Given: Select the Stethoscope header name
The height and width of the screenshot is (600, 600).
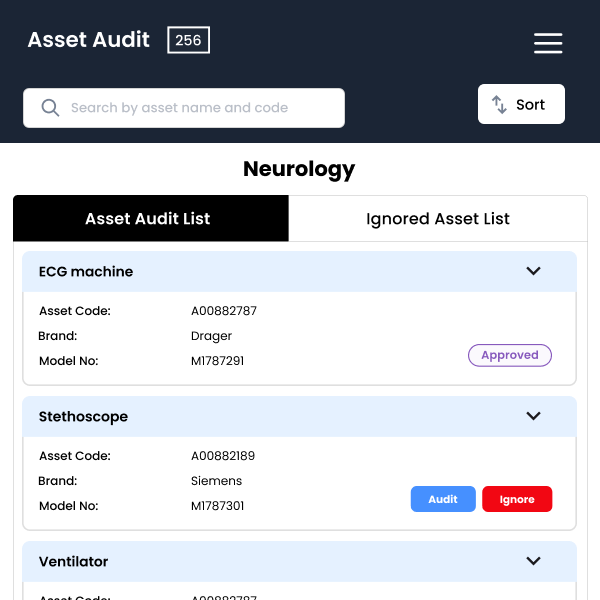Looking at the screenshot, I should pos(83,416).
